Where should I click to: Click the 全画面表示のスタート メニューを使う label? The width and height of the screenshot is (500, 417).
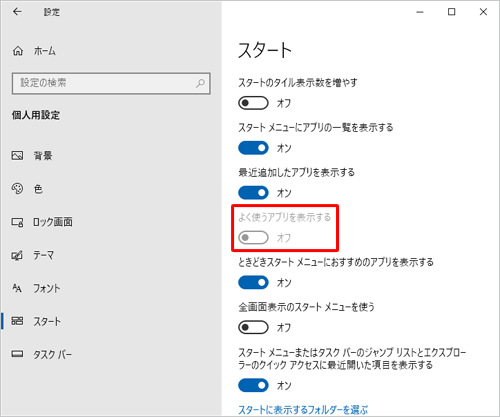pyautogui.click(x=306, y=307)
